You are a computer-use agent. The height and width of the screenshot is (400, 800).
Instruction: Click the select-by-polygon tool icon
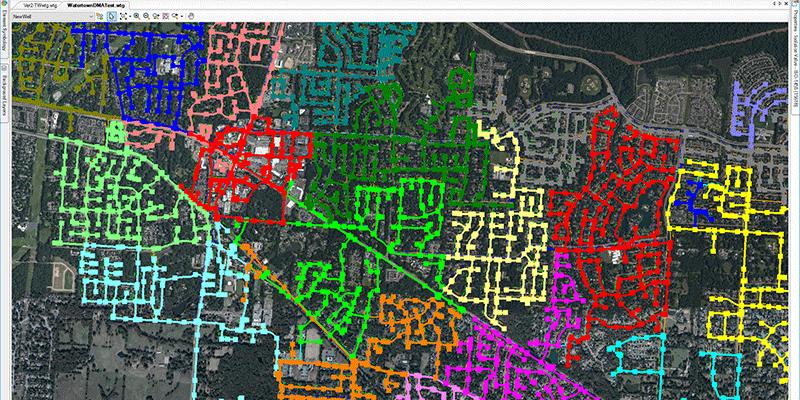[122, 17]
